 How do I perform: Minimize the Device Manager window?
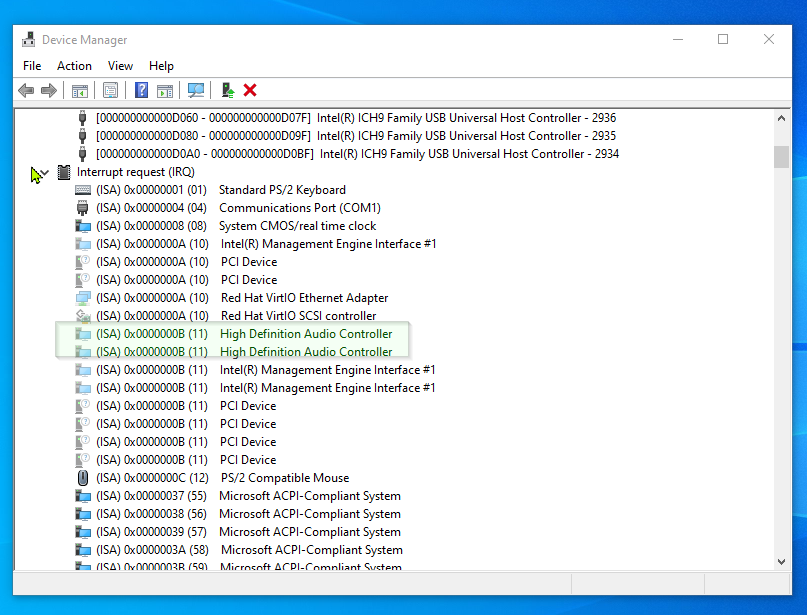678,40
